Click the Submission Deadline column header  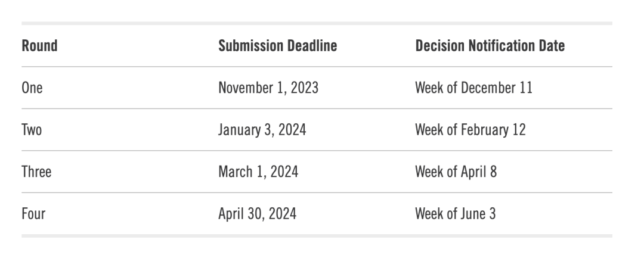277,46
